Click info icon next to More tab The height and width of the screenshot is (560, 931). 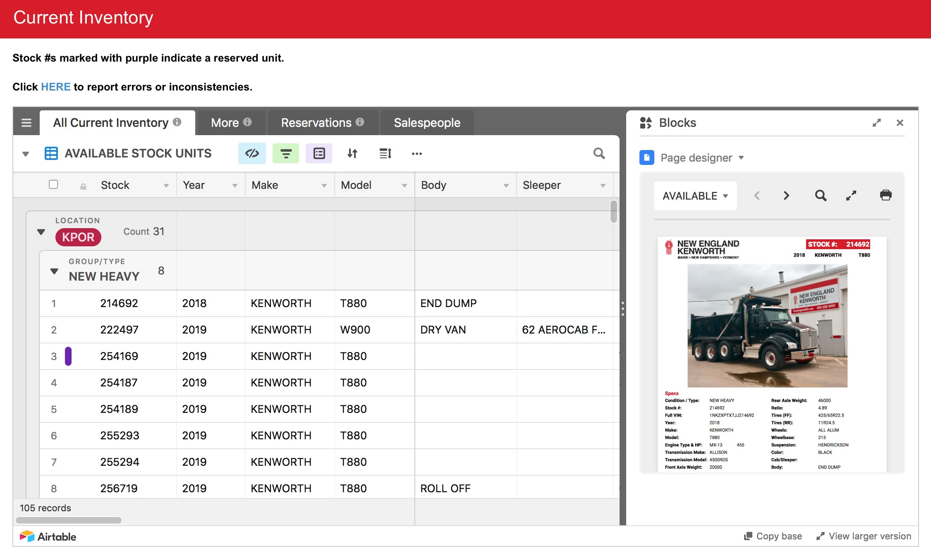pos(247,122)
